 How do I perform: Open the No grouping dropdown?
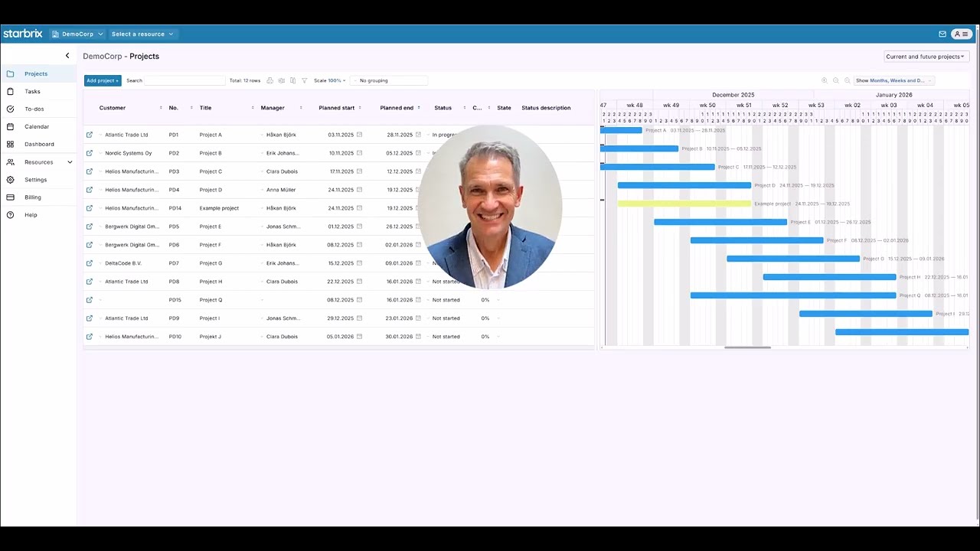pyautogui.click(x=390, y=80)
